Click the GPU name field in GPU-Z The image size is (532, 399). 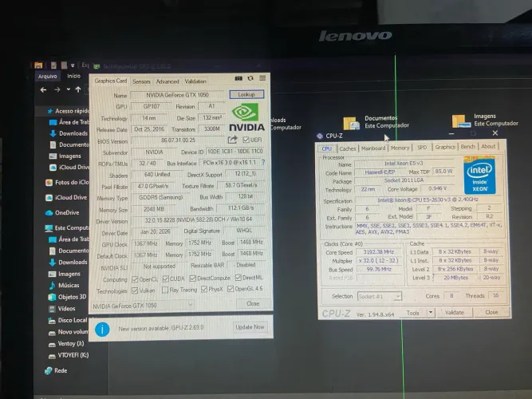(177, 95)
